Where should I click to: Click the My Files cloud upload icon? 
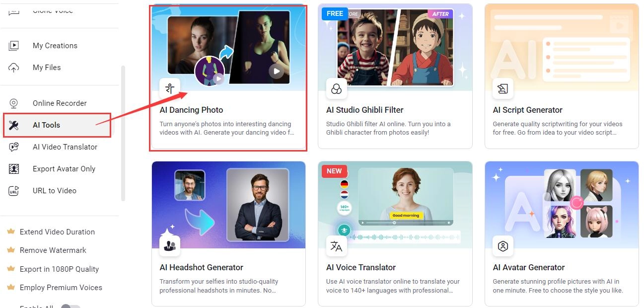[14, 68]
